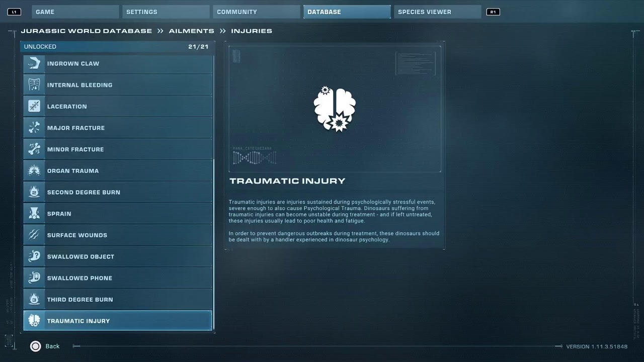Screen dimensions: 644x362
Task: Click the Internal Bleeding ribcage icon
Action: (x=34, y=85)
